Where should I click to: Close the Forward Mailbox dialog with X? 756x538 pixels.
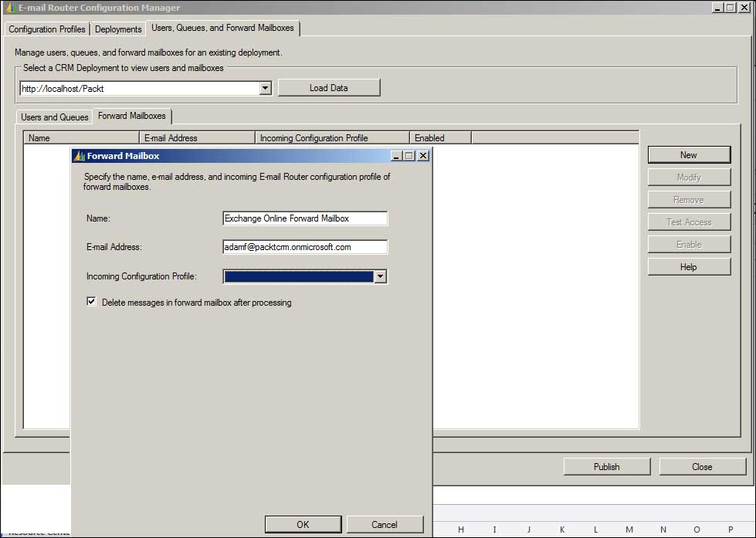pyautogui.click(x=423, y=156)
